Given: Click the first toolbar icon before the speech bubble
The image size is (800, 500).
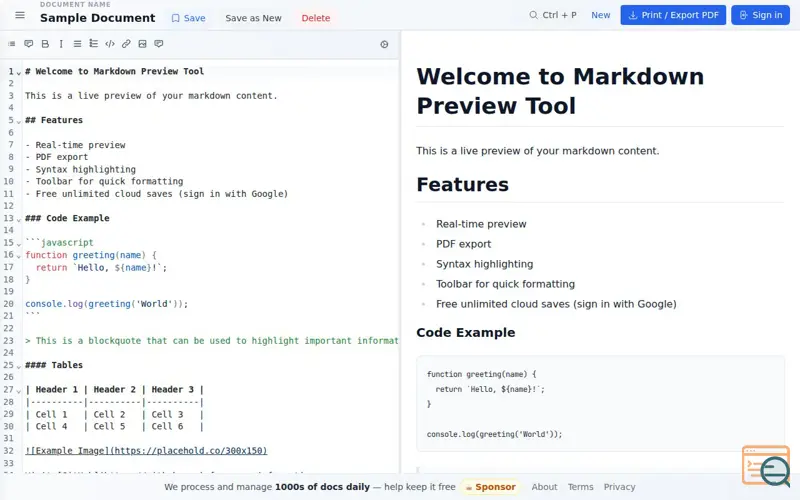Looking at the screenshot, I should coord(12,44).
